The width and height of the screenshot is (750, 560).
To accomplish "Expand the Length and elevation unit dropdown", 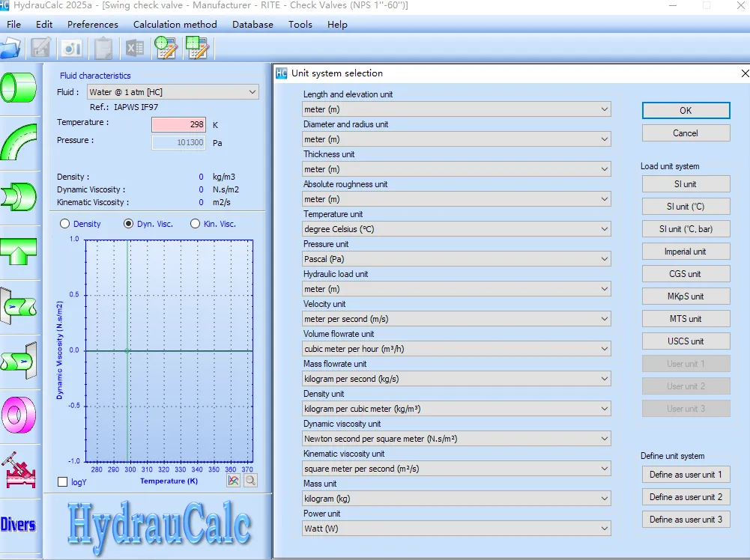I will [x=456, y=109].
